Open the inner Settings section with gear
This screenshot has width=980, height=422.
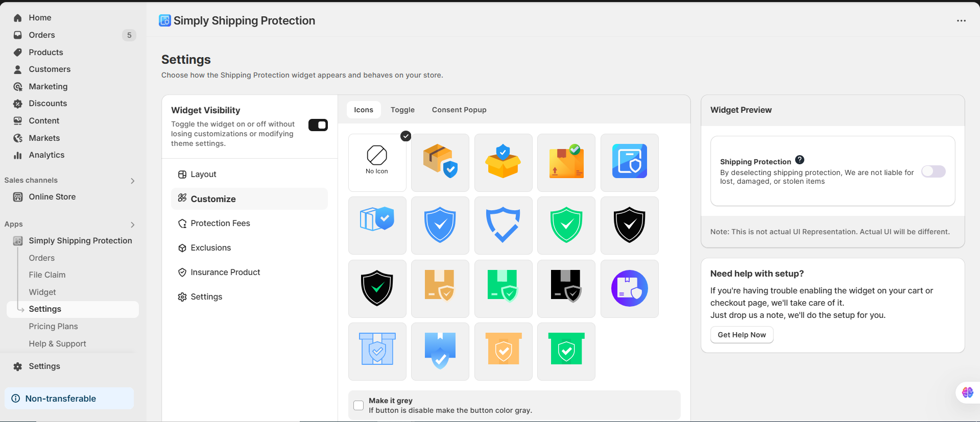(x=249, y=297)
